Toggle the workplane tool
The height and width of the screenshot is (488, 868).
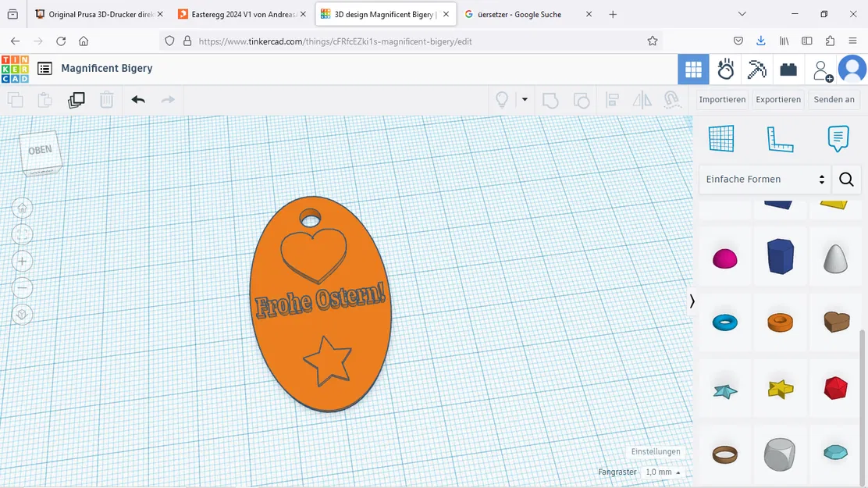[721, 139]
